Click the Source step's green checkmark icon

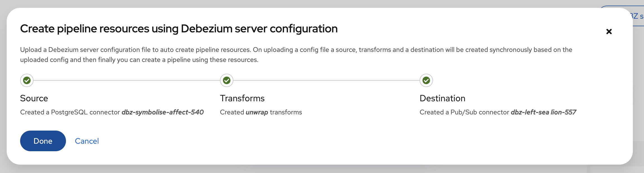click(x=27, y=80)
